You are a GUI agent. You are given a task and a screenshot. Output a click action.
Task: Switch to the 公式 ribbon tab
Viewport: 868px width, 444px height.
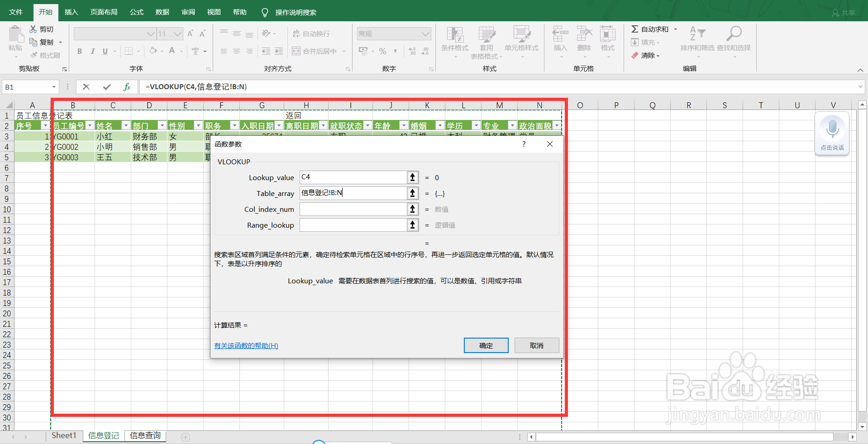click(136, 12)
